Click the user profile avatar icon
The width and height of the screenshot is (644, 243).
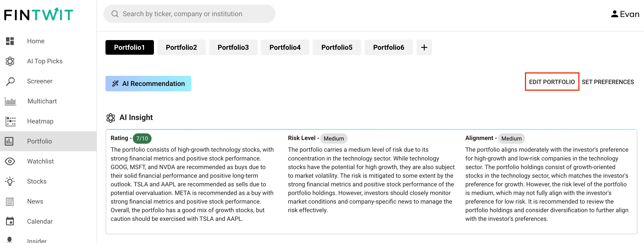(615, 14)
